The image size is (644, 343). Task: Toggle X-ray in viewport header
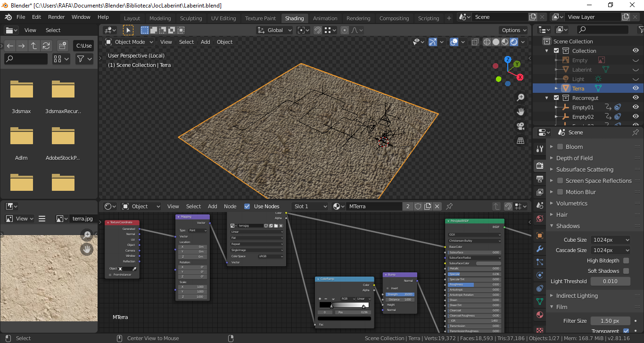coord(475,42)
